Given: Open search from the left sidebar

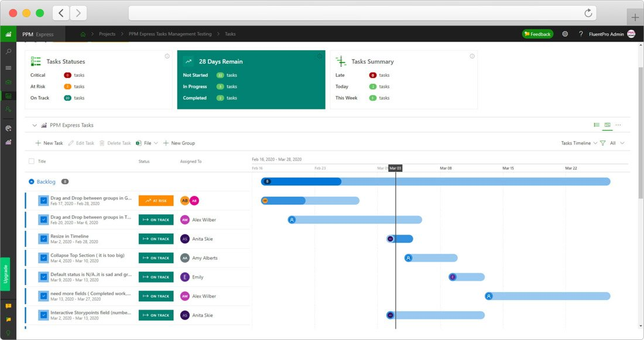Looking at the screenshot, I should click(8, 51).
